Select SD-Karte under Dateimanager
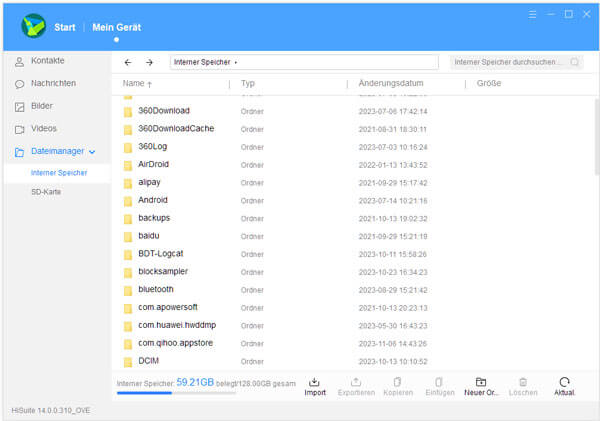This screenshot has height=421, width=600. 46,191
